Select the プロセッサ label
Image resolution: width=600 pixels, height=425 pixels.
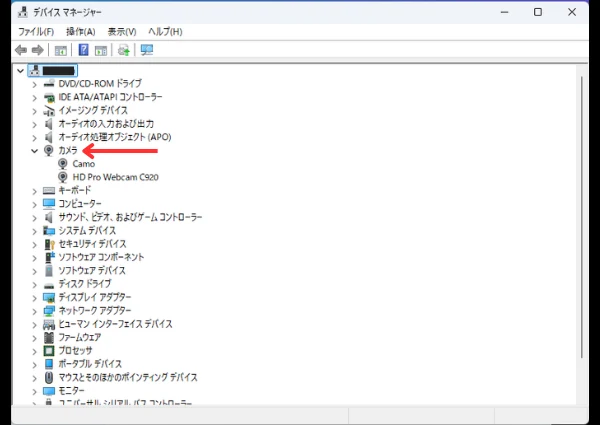75,351
